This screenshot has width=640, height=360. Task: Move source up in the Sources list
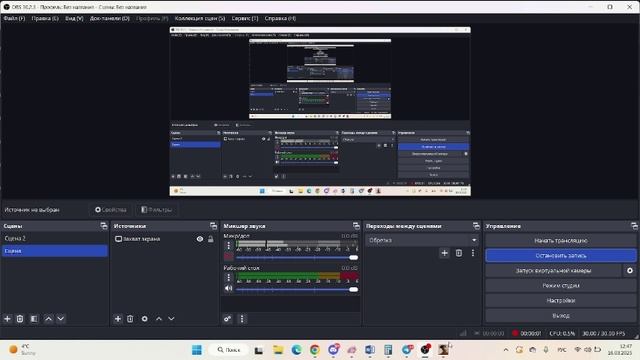click(159, 319)
